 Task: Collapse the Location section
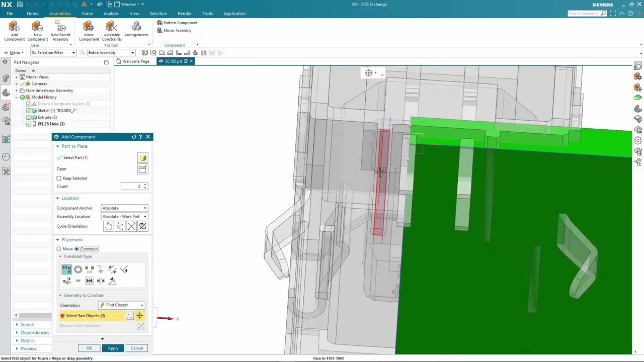pos(57,198)
